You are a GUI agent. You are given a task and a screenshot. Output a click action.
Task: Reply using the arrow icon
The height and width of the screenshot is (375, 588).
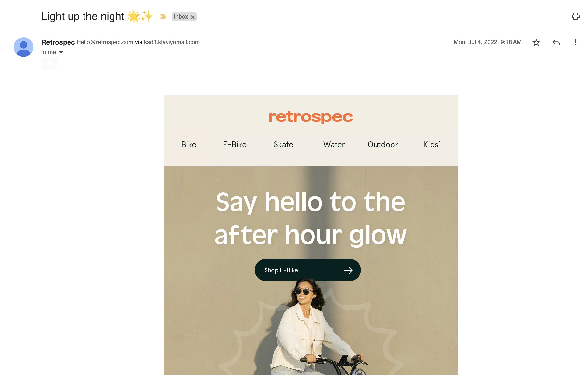click(556, 42)
